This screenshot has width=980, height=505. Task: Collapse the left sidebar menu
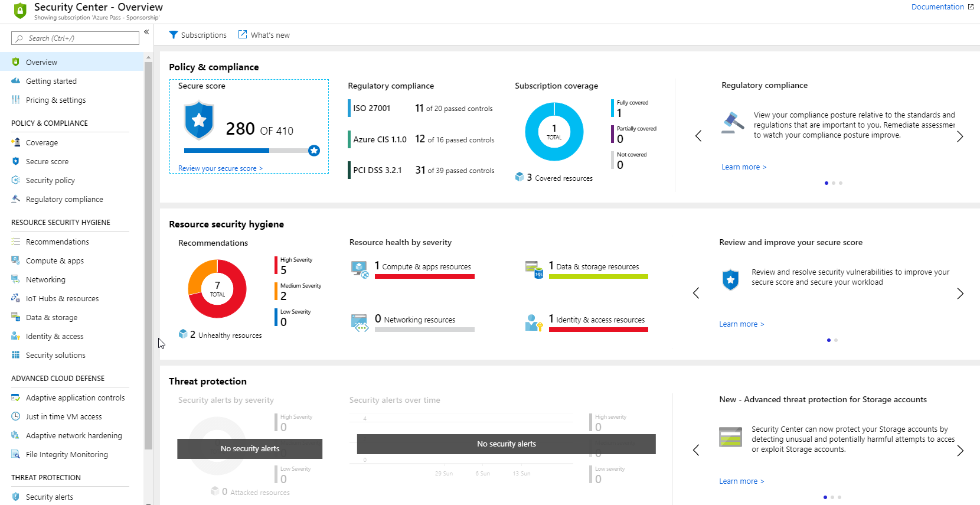click(x=146, y=32)
